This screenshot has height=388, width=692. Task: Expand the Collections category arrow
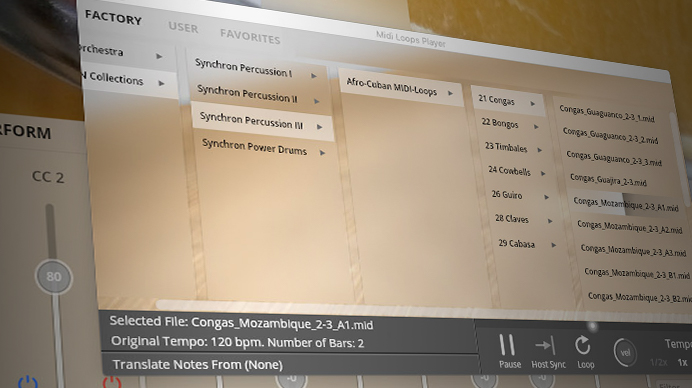click(162, 83)
